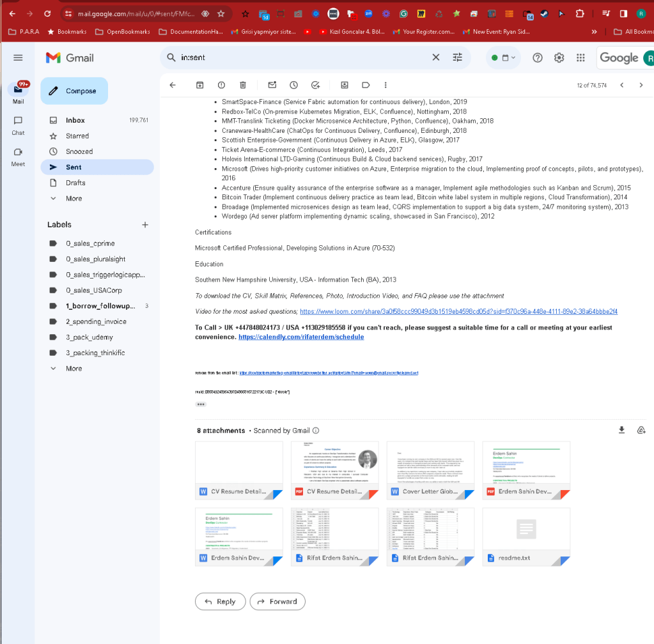Open CV Resume Detail PDF attachment
This screenshot has height=644, width=654.
coord(334,470)
